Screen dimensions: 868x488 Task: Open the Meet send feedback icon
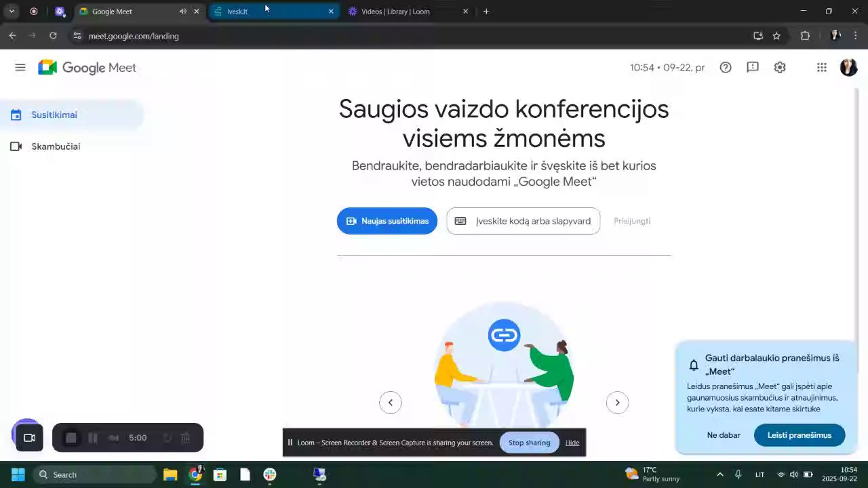click(753, 67)
